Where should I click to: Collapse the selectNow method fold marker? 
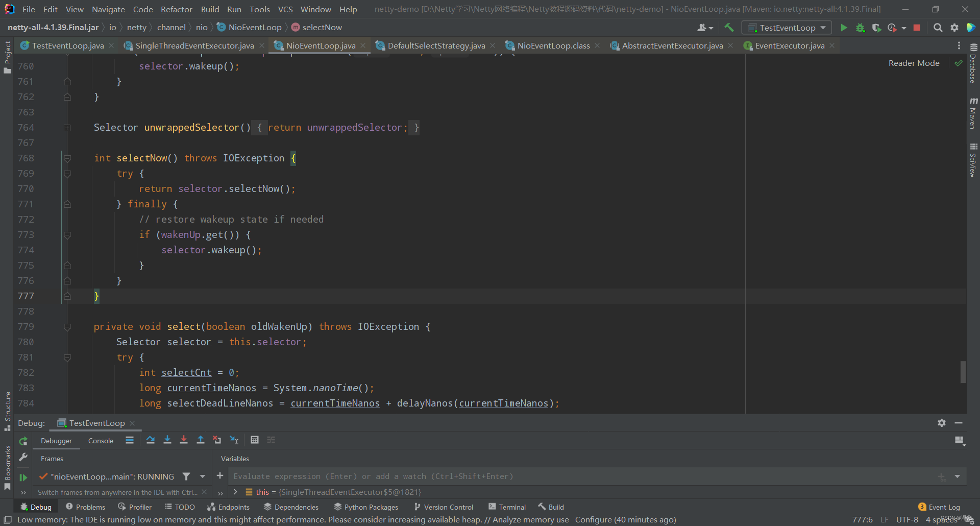tap(67, 158)
